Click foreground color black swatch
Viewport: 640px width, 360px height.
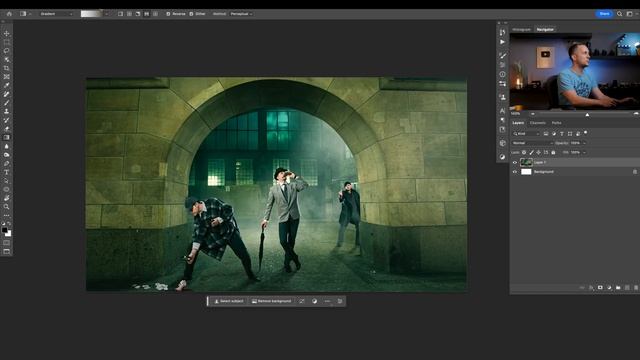pyautogui.click(x=5, y=230)
